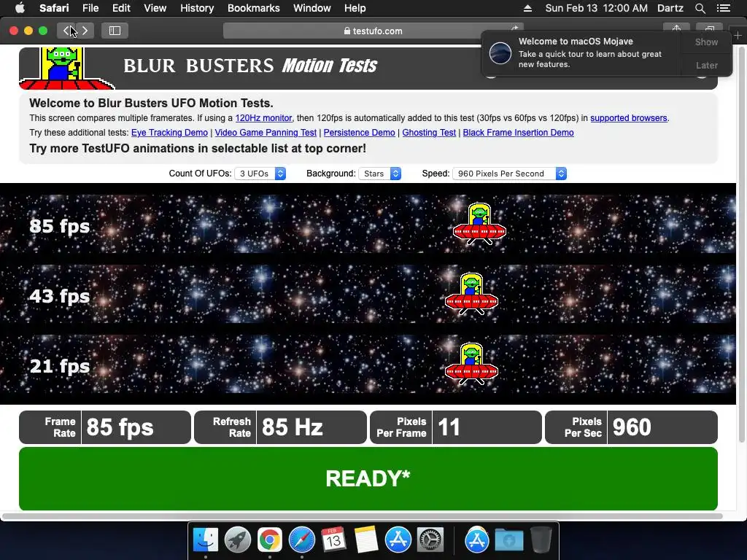Open the supported browsers link
Image resolution: width=747 pixels, height=560 pixels.
tap(628, 118)
